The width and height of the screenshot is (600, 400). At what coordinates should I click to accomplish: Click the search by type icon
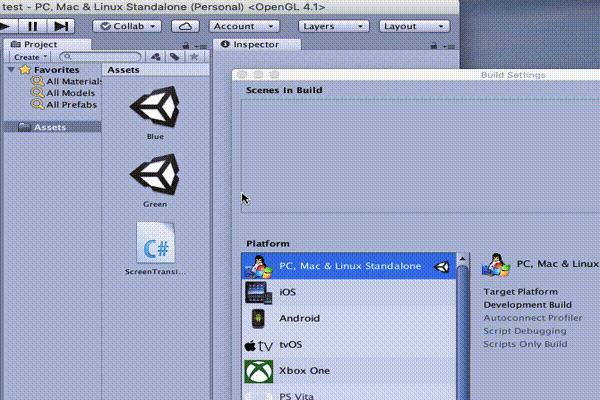[155, 57]
